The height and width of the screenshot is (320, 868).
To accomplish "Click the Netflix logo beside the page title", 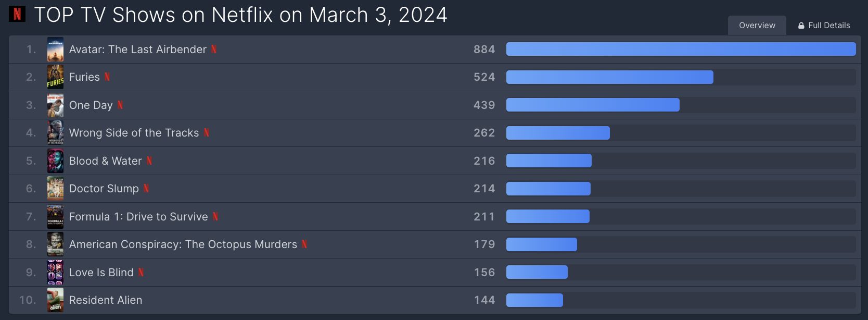I will pyautogui.click(x=17, y=14).
